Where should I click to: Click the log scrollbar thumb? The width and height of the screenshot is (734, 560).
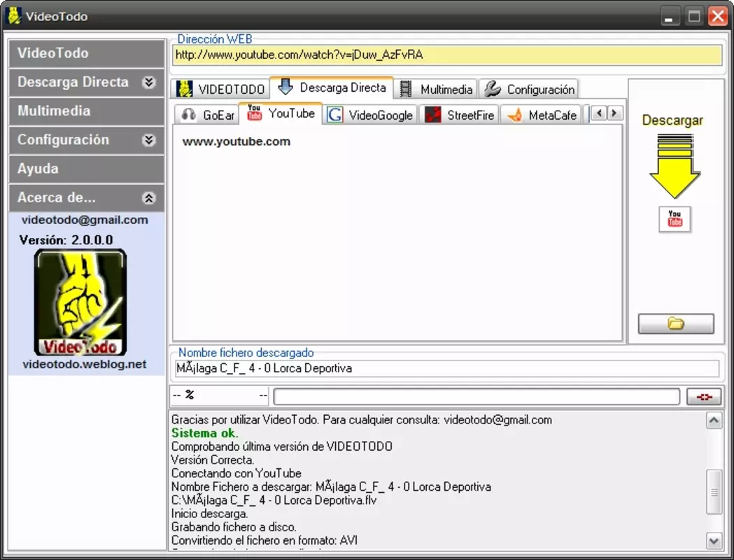(x=714, y=491)
